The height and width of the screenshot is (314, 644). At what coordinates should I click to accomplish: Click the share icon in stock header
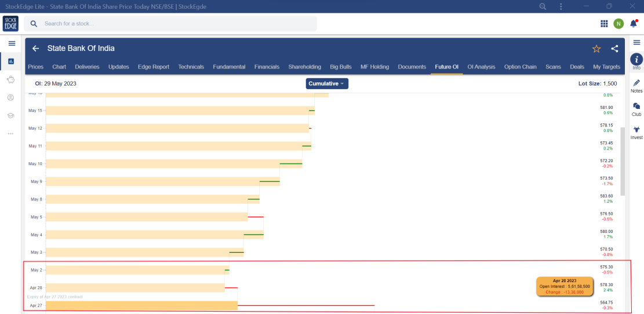[x=614, y=49]
